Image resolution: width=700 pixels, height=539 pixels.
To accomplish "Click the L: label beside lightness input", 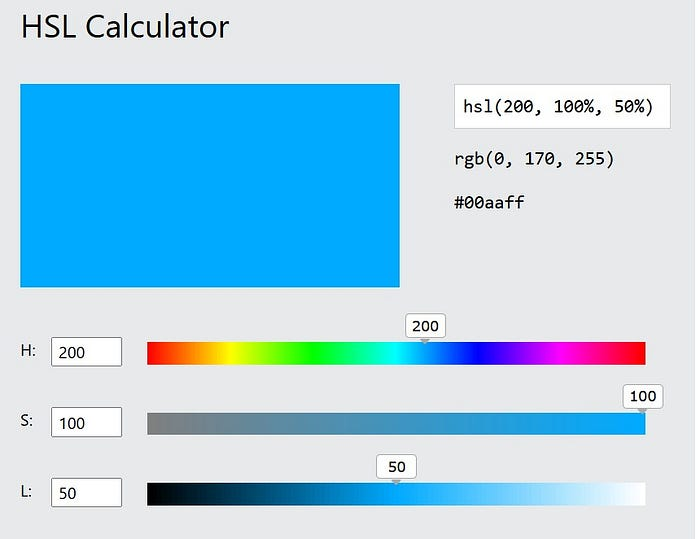I will pos(28,491).
